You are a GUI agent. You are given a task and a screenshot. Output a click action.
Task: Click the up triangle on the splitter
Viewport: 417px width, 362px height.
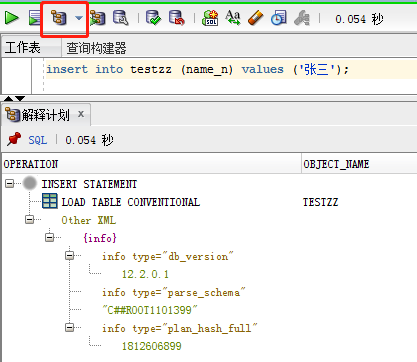9,98
